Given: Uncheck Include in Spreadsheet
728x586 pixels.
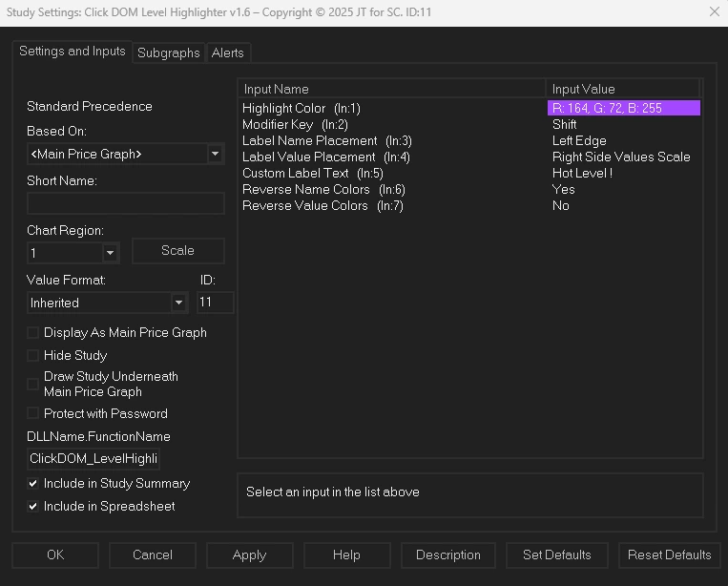Looking at the screenshot, I should pyautogui.click(x=33, y=506).
